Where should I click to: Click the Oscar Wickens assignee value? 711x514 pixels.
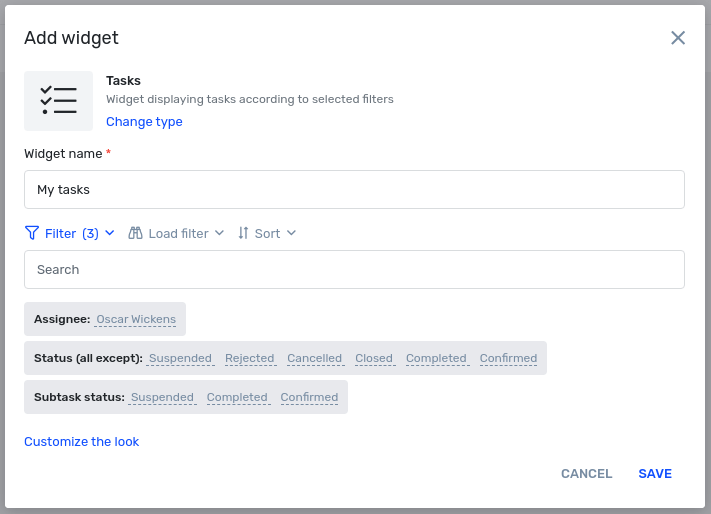pyautogui.click(x=136, y=319)
